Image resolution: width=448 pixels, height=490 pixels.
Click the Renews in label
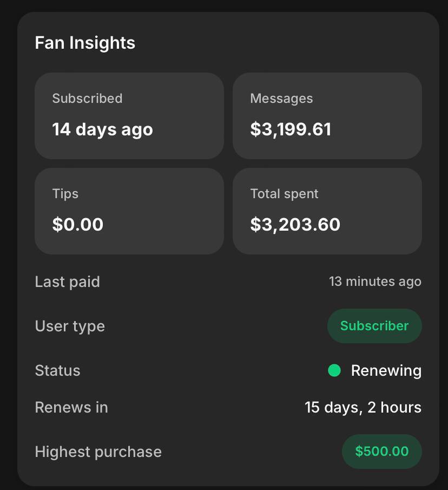pos(71,407)
